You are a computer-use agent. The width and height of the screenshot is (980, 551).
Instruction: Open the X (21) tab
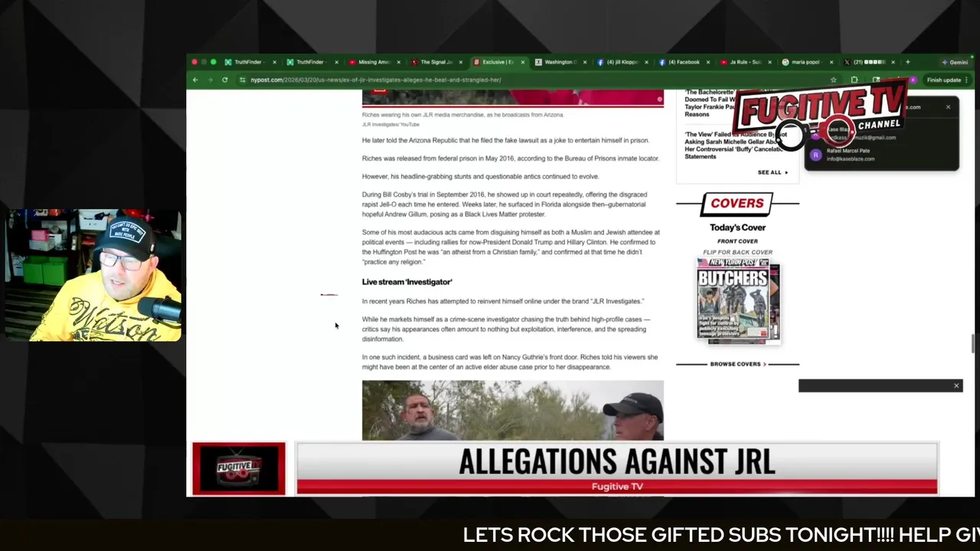click(x=867, y=62)
